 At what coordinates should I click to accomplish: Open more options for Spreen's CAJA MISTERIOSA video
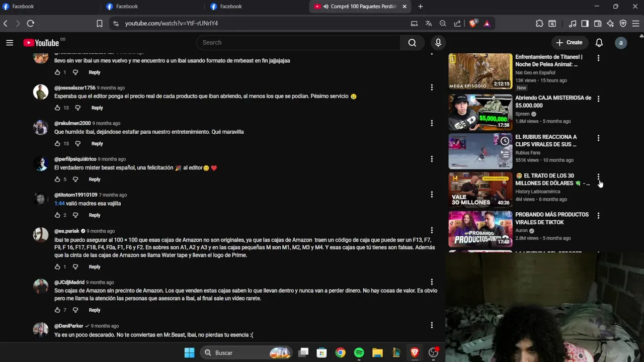(598, 99)
